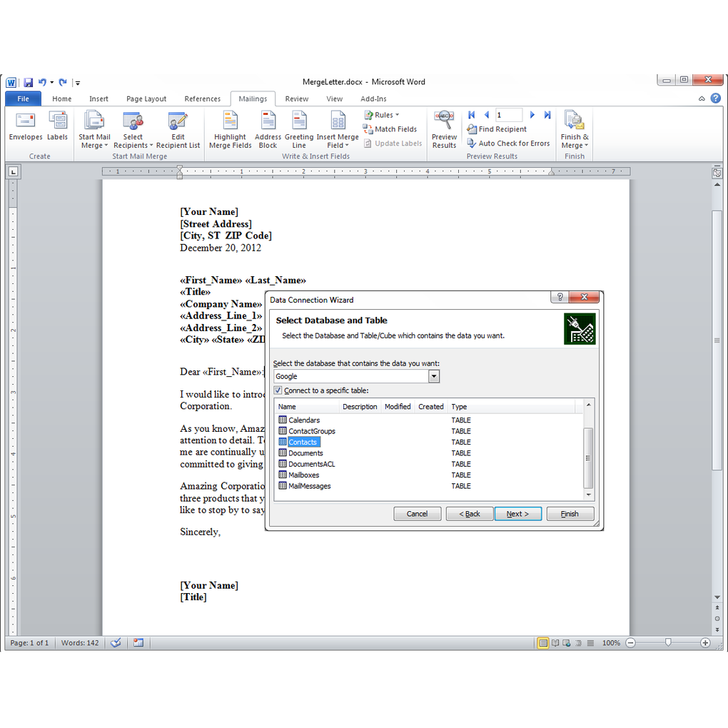Click Edit Recipient List
The image size is (728, 728).
click(178, 129)
